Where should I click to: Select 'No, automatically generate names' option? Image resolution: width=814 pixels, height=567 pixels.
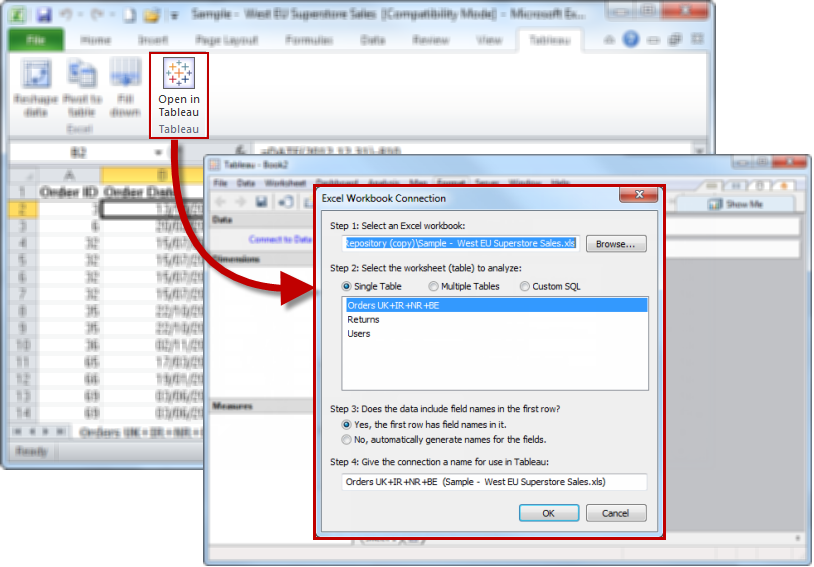coord(348,439)
